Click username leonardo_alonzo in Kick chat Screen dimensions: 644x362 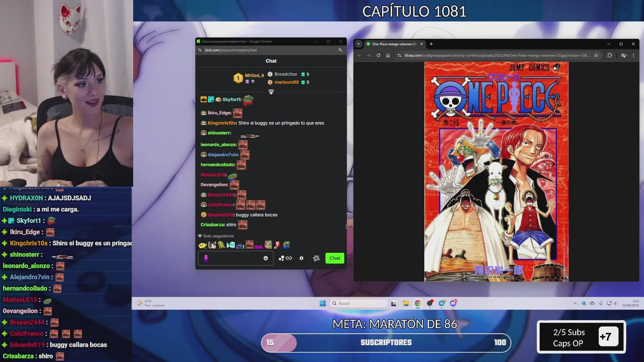[x=218, y=144]
